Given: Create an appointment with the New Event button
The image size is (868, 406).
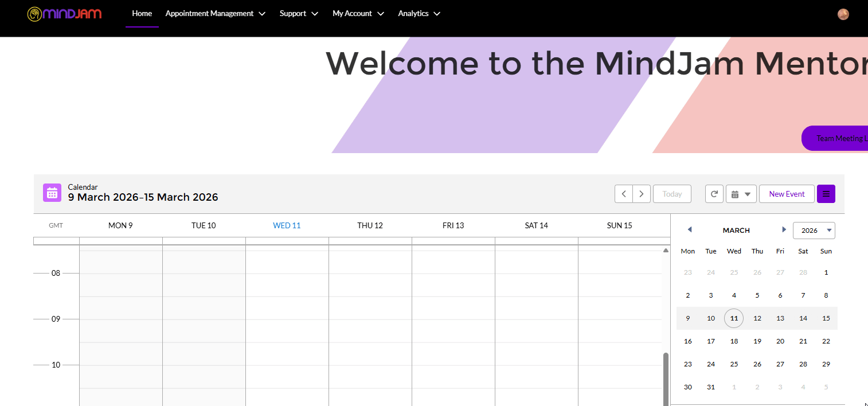Looking at the screenshot, I should [787, 194].
